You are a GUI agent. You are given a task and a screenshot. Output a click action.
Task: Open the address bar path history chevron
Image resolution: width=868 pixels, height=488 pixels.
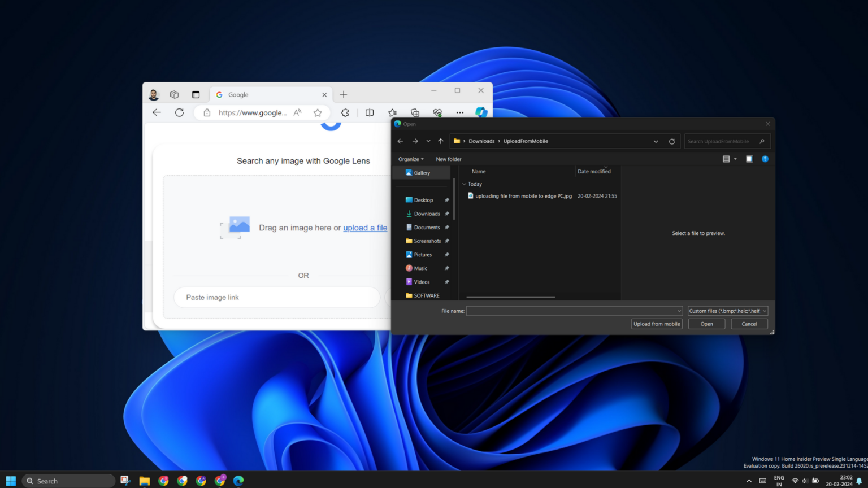click(656, 141)
